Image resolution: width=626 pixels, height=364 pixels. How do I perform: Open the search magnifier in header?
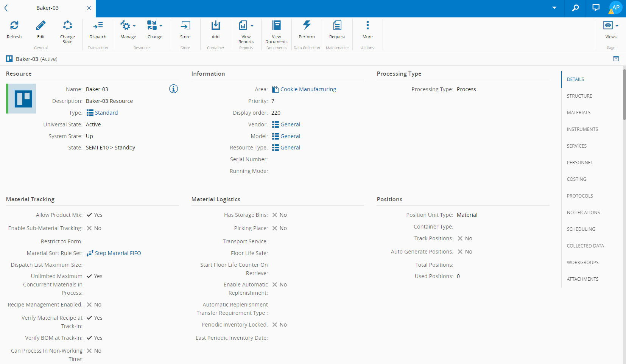pos(575,8)
